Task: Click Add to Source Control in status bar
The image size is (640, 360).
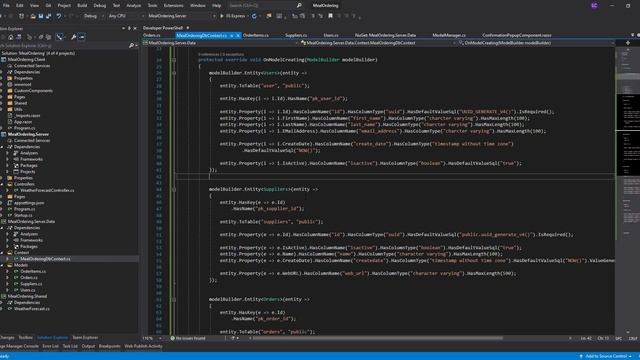Action: coord(606,356)
